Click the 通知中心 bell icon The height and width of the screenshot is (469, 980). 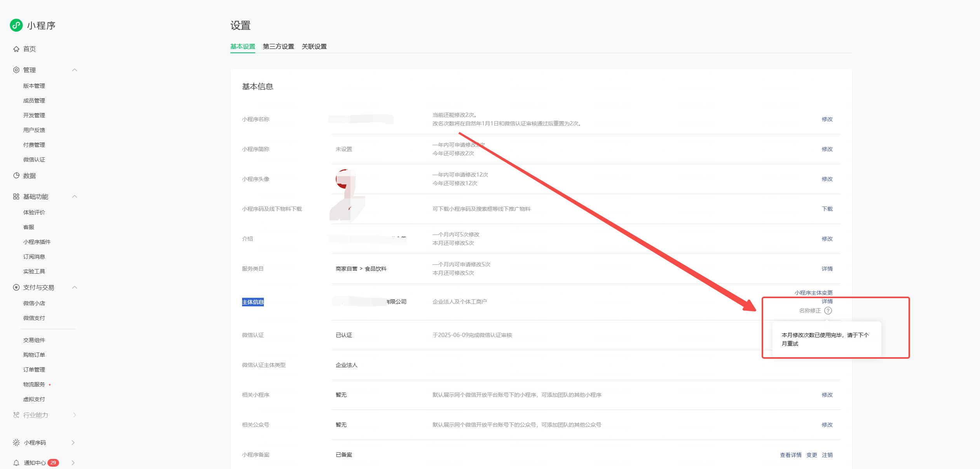[16, 463]
